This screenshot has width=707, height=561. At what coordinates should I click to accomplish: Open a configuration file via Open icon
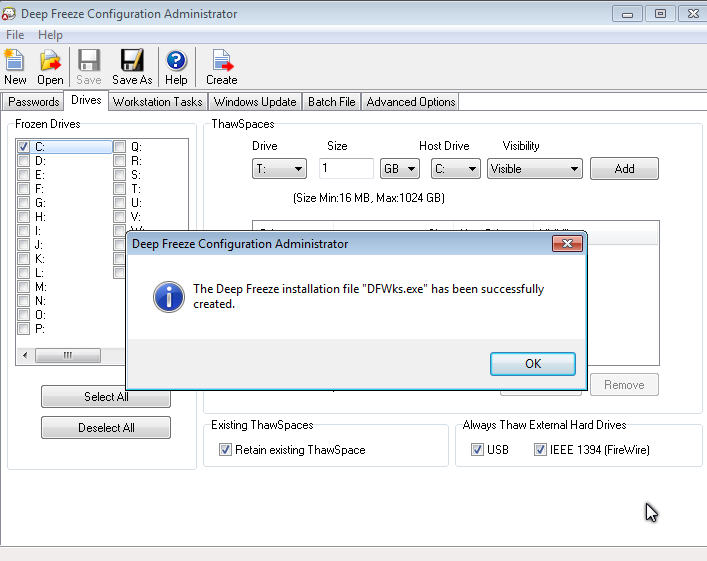point(50,67)
